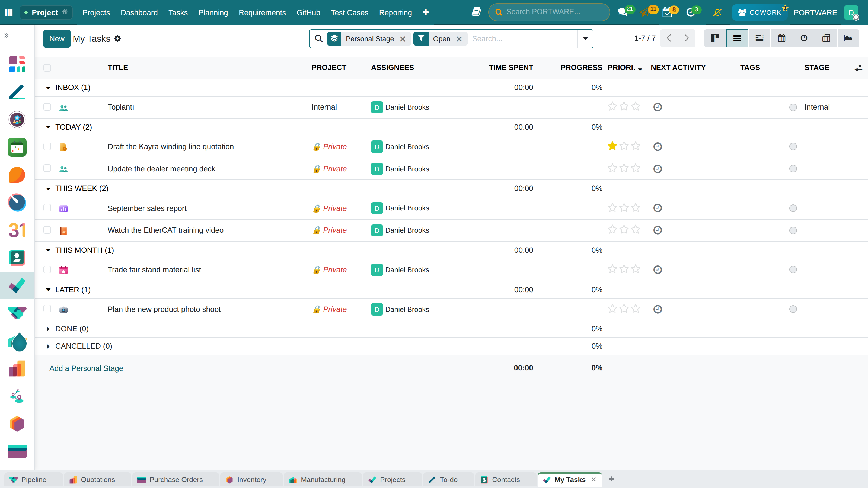Open the Calendar 31 app in sidebar
Screen dimensions: 868x488
pyautogui.click(x=17, y=230)
